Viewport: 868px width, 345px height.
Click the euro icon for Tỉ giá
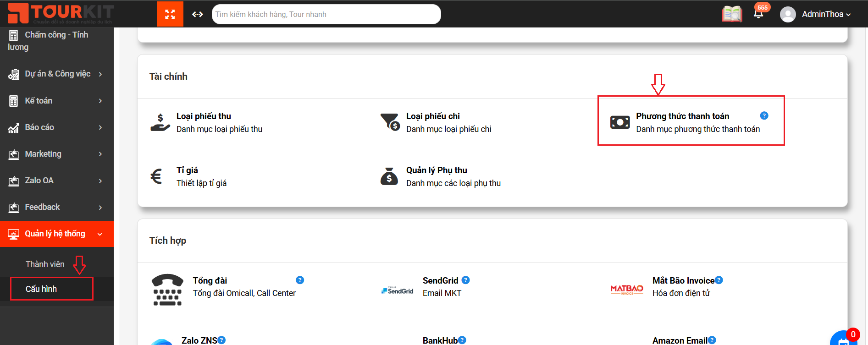click(156, 176)
